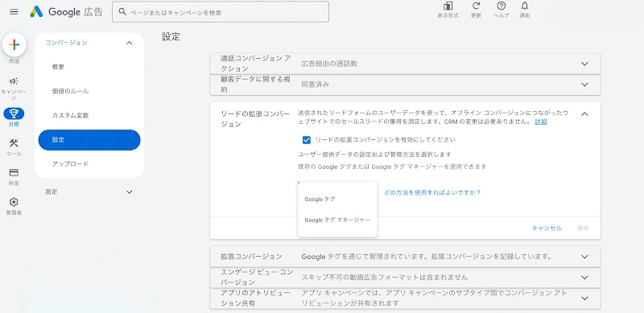Collapse the リードの拡張コンバージョン section chevron
This screenshot has width=644, height=313.
pyautogui.click(x=584, y=113)
